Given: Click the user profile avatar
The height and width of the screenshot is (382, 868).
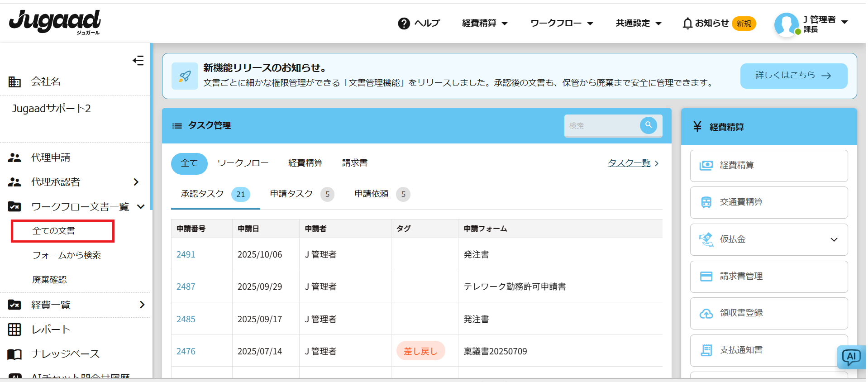Looking at the screenshot, I should tap(786, 24).
